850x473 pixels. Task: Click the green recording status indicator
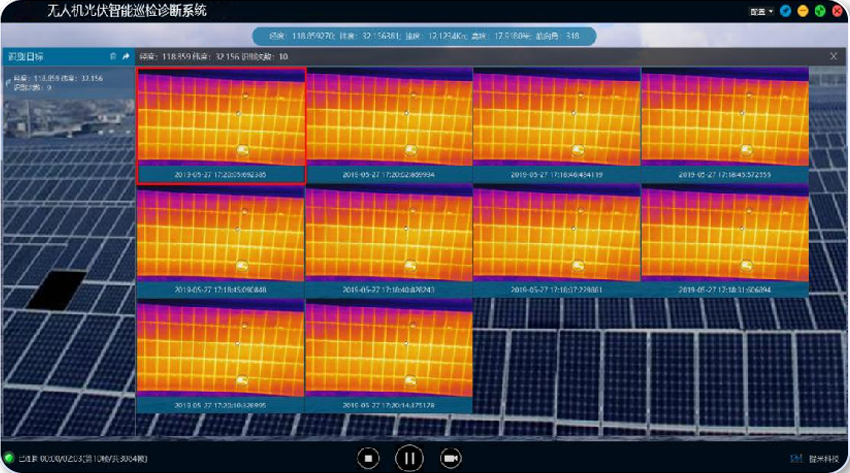(9, 458)
